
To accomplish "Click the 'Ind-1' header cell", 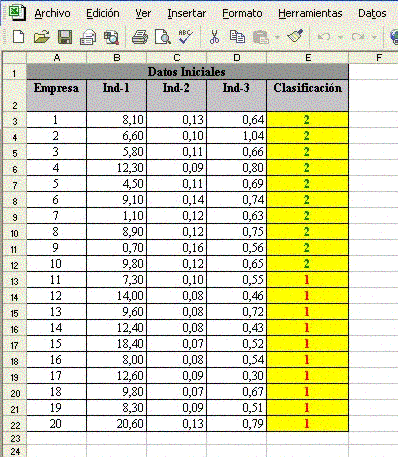I will coord(116,96).
